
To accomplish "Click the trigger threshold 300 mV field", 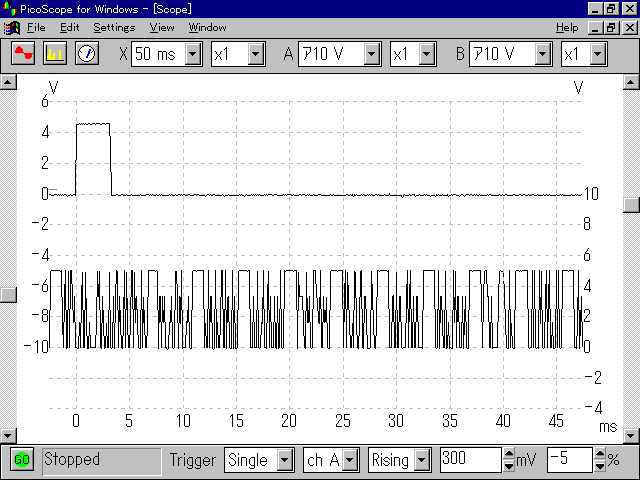I will [x=471, y=460].
